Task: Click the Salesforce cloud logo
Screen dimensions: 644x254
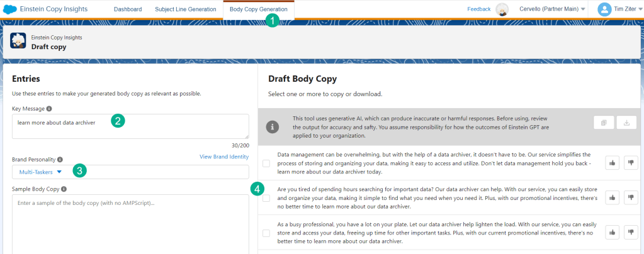Action: [x=10, y=9]
